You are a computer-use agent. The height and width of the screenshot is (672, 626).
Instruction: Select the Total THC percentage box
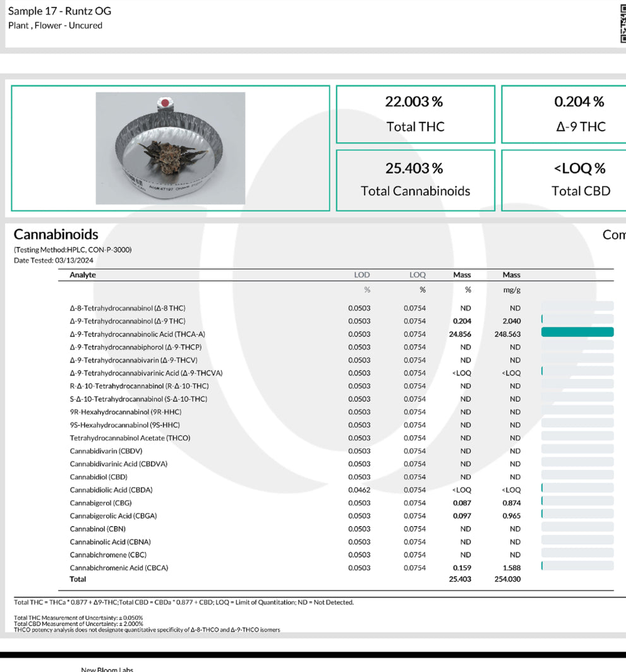415,114
